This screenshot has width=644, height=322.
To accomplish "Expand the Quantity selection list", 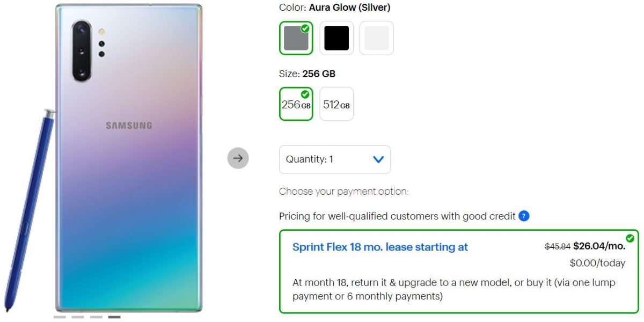I will click(334, 159).
